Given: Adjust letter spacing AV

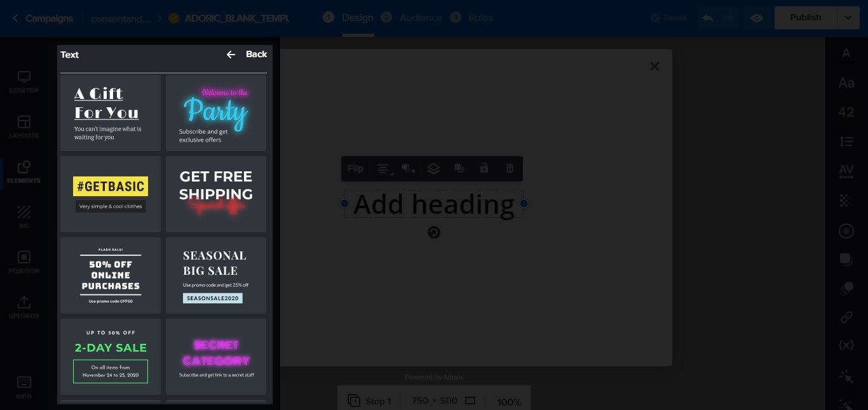Looking at the screenshot, I should pyautogui.click(x=846, y=171).
